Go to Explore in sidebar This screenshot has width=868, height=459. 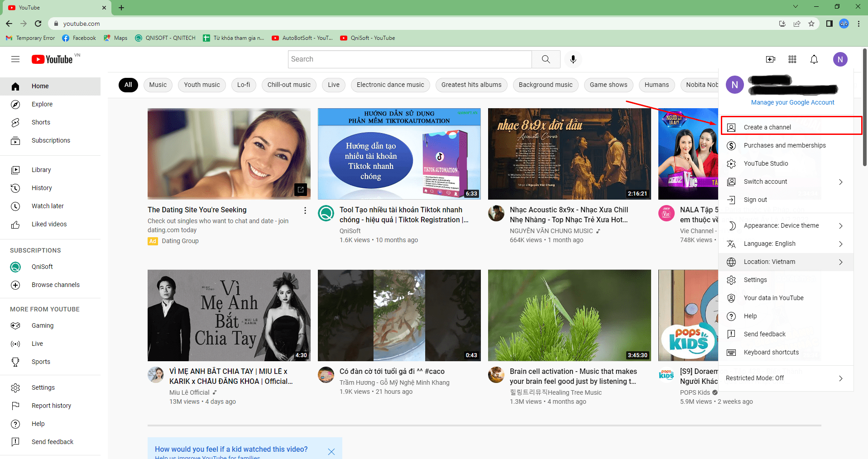50,104
